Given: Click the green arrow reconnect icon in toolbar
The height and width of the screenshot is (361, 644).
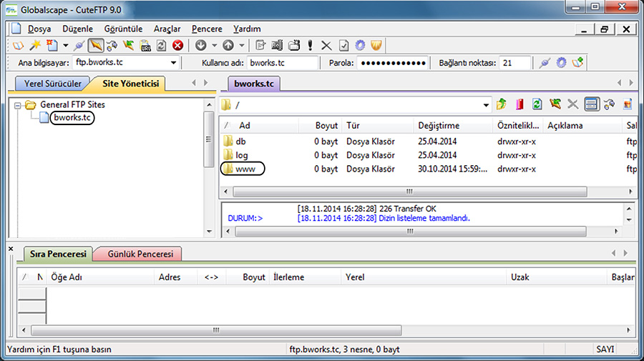Looking at the screenshot, I should coord(129,46).
